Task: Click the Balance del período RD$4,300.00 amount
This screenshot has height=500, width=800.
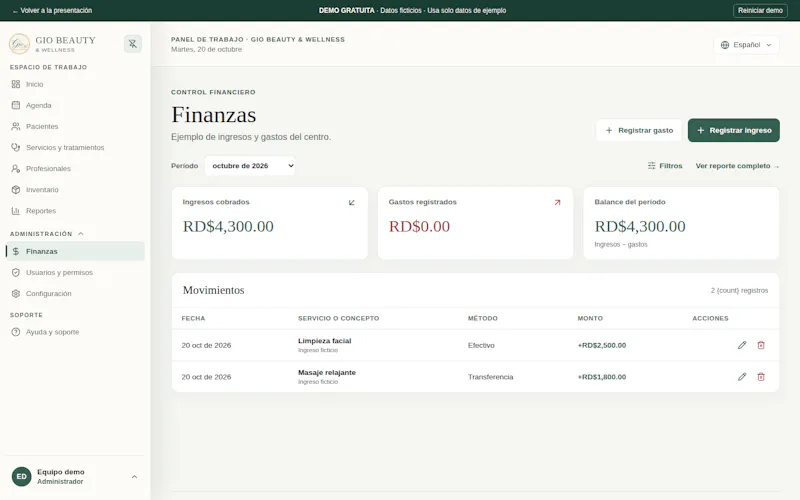Action: 640,226
